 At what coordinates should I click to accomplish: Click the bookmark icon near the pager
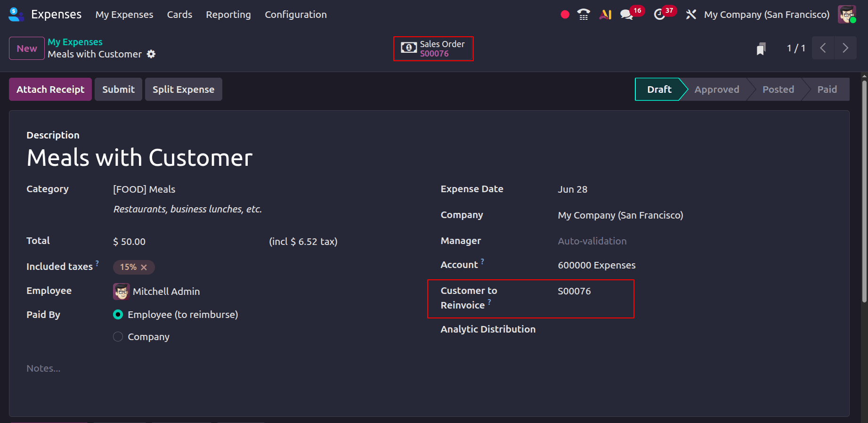click(761, 49)
